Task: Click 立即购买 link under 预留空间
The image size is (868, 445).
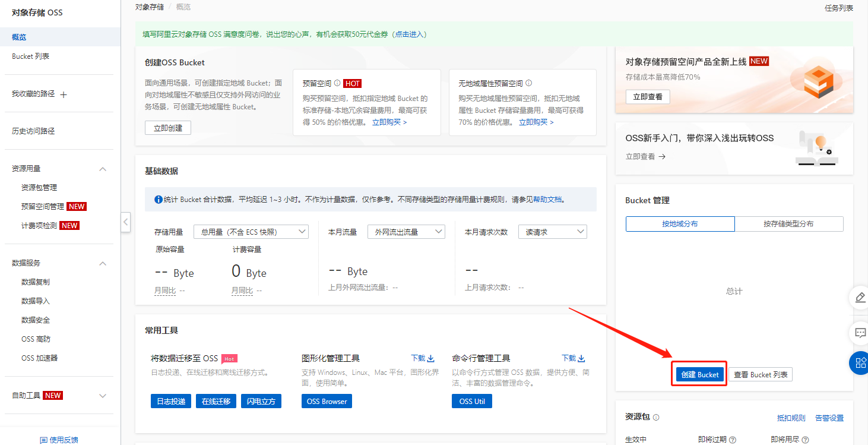Action: click(389, 122)
